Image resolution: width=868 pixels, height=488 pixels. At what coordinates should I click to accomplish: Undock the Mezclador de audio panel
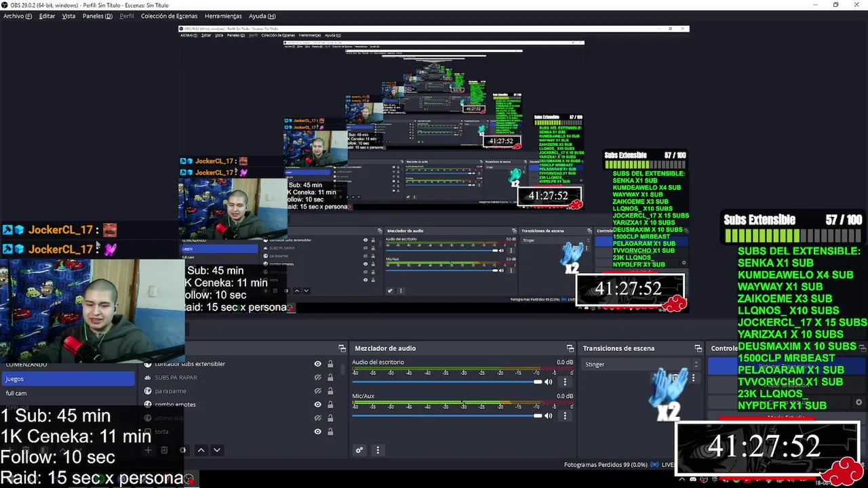(570, 348)
